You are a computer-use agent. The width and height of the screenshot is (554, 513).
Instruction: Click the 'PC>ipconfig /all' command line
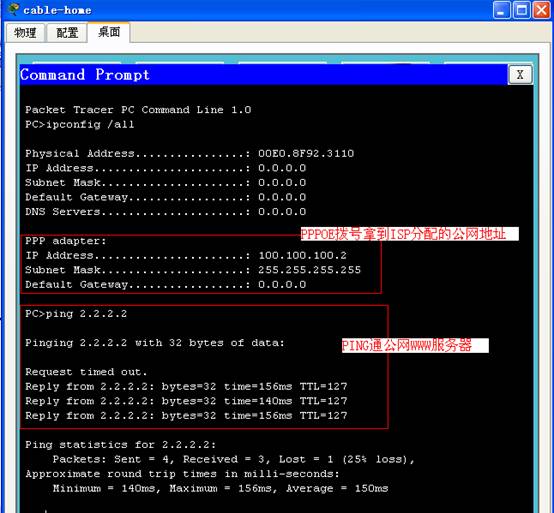pyautogui.click(x=79, y=124)
